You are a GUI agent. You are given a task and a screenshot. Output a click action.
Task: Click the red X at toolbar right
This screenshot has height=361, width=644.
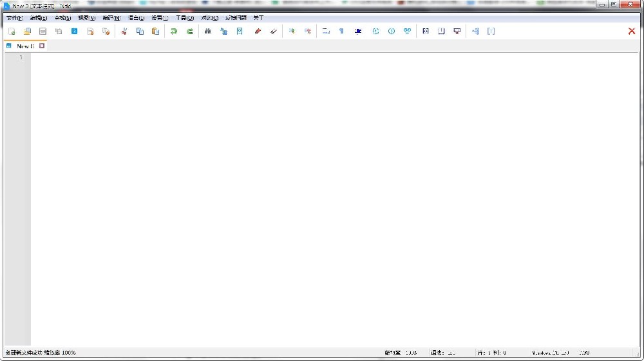pos(632,31)
